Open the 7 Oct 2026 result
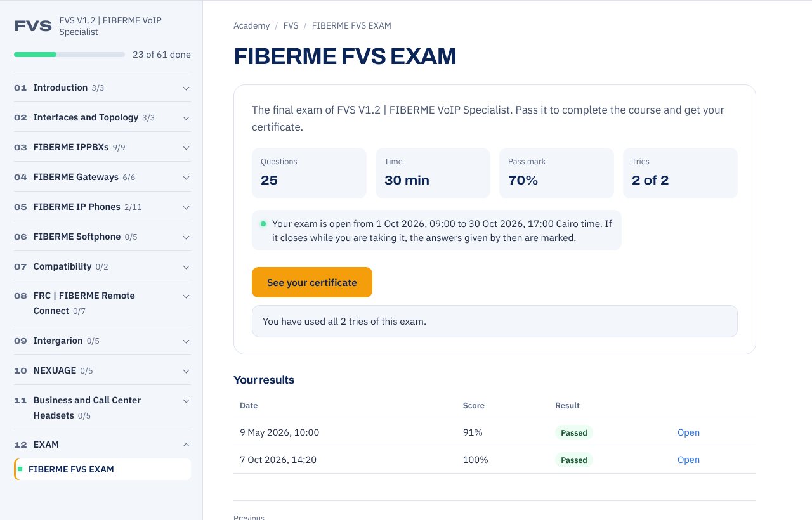Viewport: 812px width, 520px height. (x=688, y=460)
